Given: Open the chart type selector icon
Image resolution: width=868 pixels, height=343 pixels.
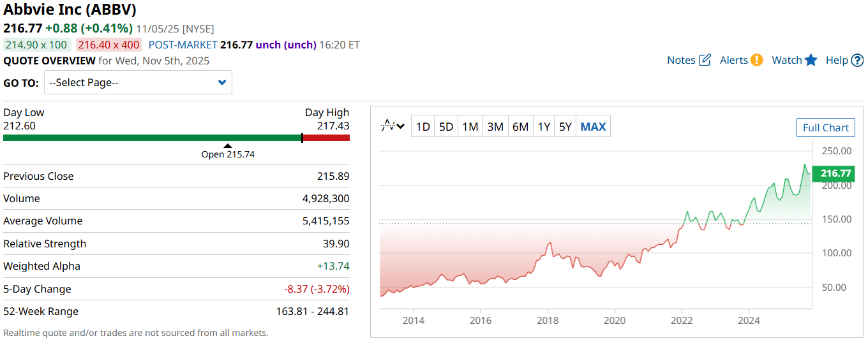Looking at the screenshot, I should 387,126.
